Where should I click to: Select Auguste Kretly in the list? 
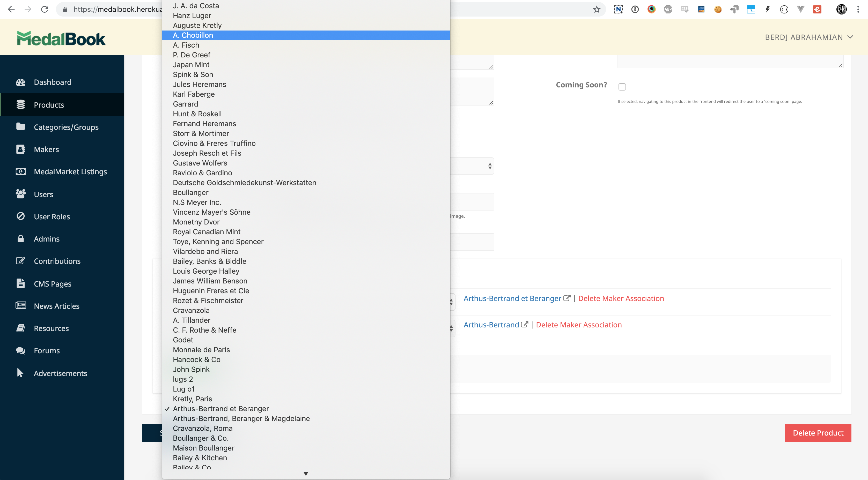(306, 25)
